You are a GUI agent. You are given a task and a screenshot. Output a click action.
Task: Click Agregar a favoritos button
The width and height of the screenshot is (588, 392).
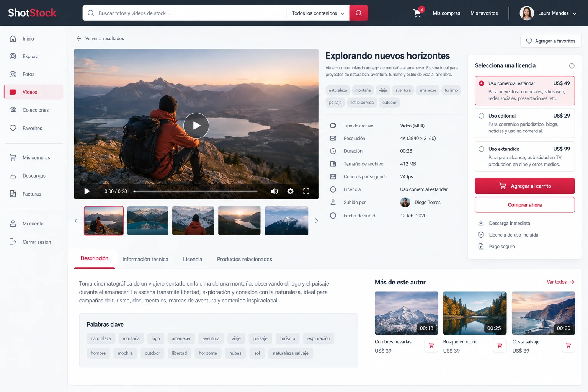[x=551, y=41]
